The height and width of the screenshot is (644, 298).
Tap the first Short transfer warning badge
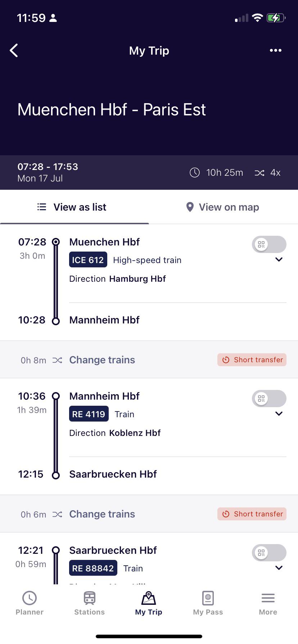(x=252, y=360)
